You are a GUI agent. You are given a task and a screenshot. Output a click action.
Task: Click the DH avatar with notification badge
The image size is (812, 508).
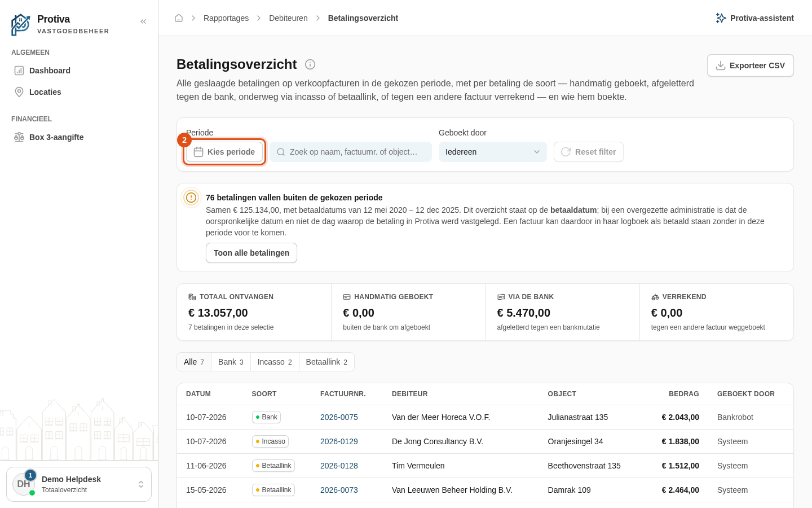24,484
